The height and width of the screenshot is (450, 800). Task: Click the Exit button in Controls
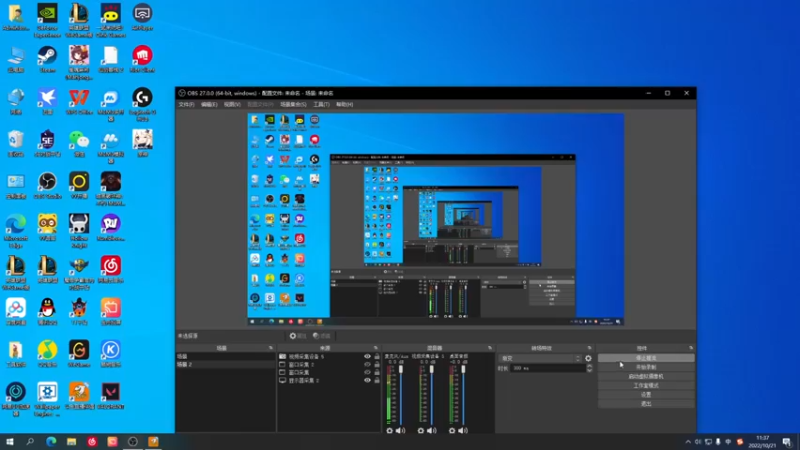point(646,404)
